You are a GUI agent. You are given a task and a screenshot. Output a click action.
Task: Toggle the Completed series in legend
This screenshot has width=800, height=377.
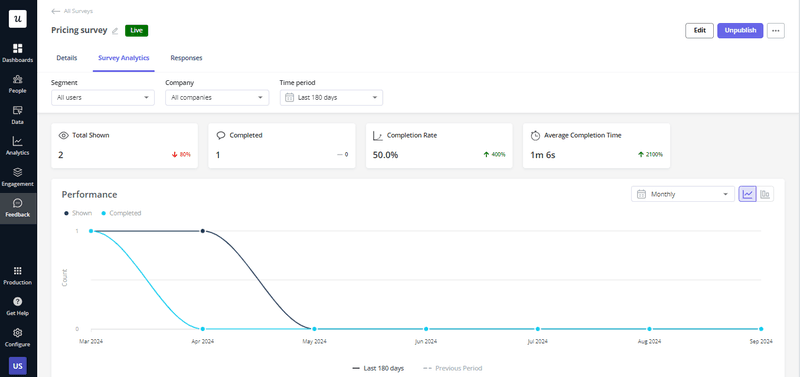pos(121,213)
